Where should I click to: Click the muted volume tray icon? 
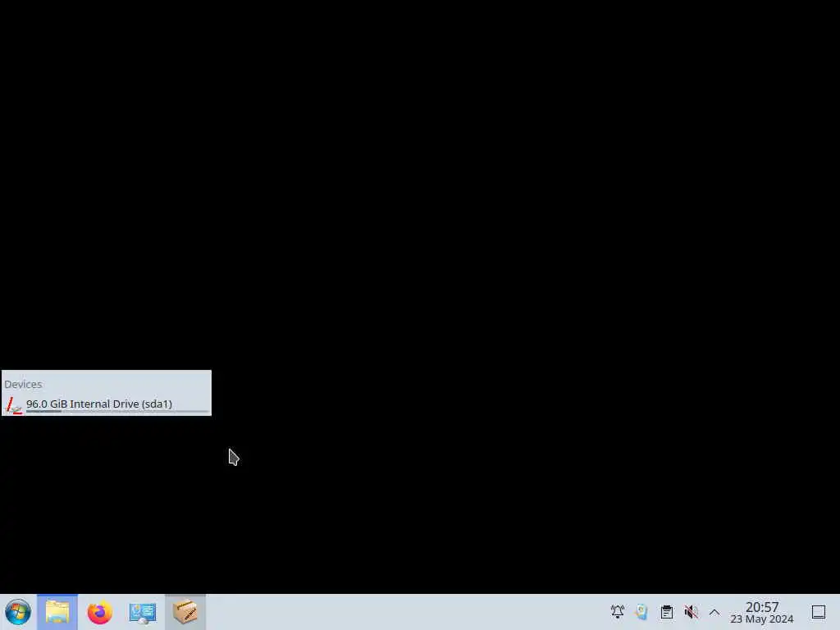point(691,612)
